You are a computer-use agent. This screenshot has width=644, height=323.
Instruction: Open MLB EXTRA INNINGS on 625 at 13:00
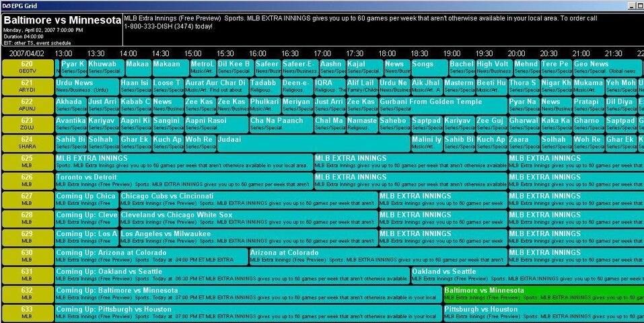pyautogui.click(x=184, y=162)
